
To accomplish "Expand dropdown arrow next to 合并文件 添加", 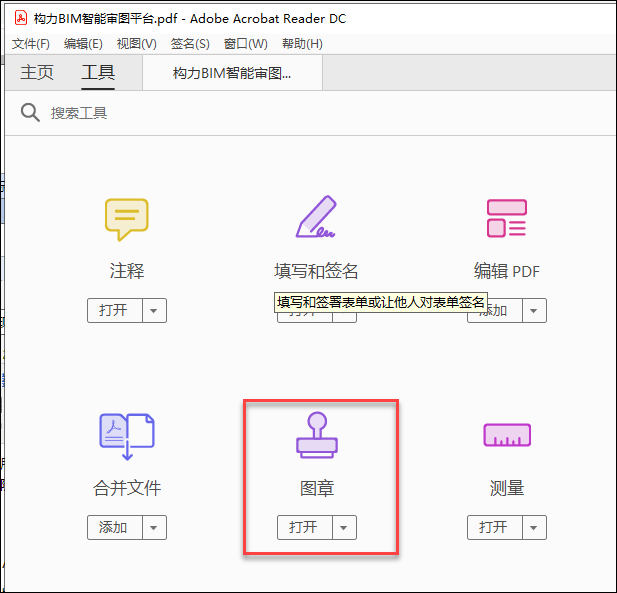I will click(x=154, y=527).
